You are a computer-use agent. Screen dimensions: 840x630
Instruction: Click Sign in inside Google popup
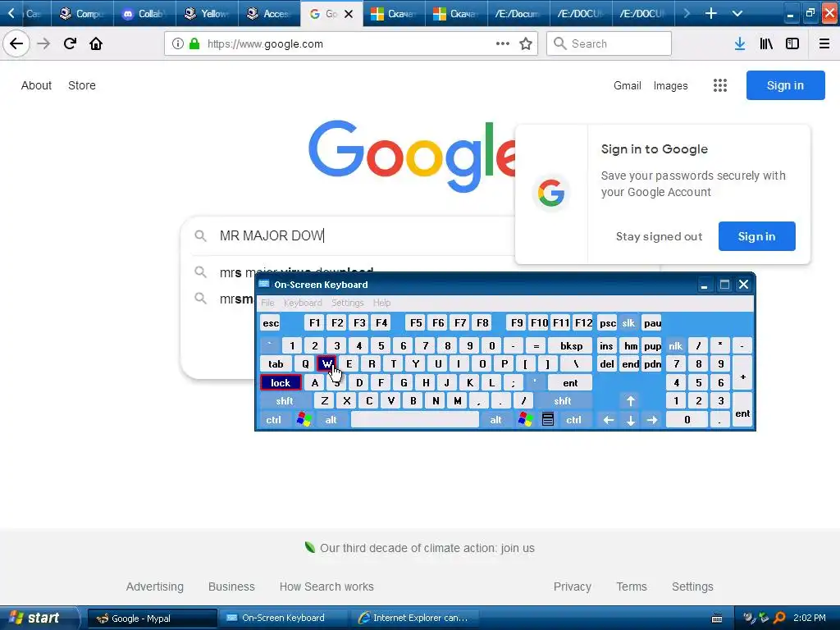click(x=756, y=236)
